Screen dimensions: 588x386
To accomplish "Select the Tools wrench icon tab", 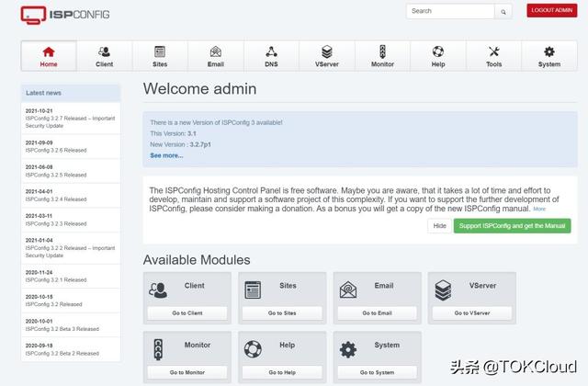I will pos(493,56).
